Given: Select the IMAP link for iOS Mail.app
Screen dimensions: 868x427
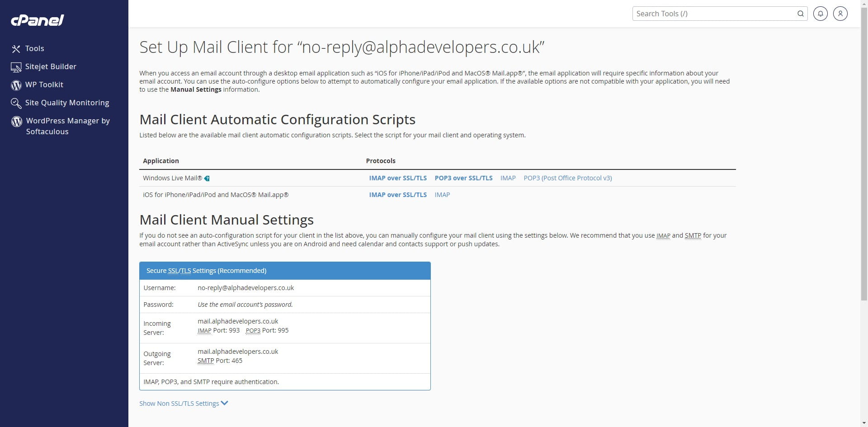Looking at the screenshot, I should coord(442,195).
